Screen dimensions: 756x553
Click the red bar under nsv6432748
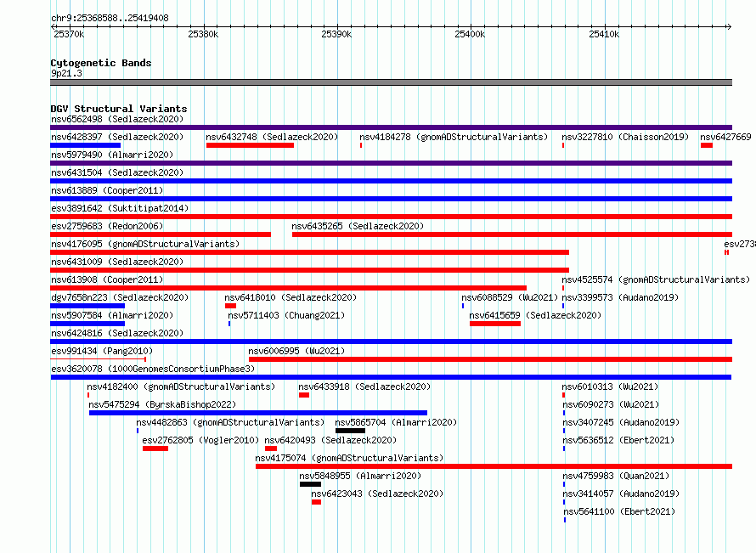(x=250, y=145)
